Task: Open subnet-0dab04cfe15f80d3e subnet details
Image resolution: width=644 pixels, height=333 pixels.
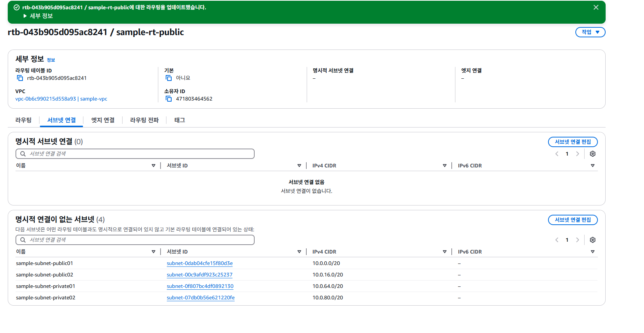Action: (200, 263)
